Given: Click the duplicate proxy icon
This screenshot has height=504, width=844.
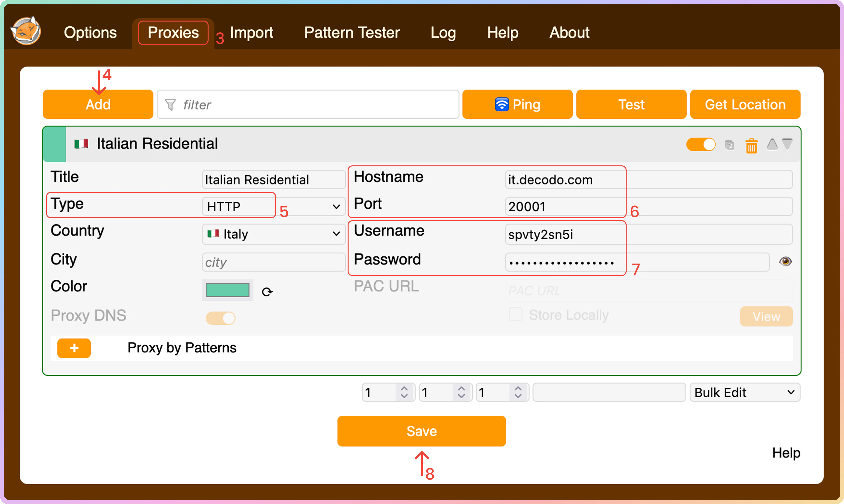Looking at the screenshot, I should coord(729,145).
